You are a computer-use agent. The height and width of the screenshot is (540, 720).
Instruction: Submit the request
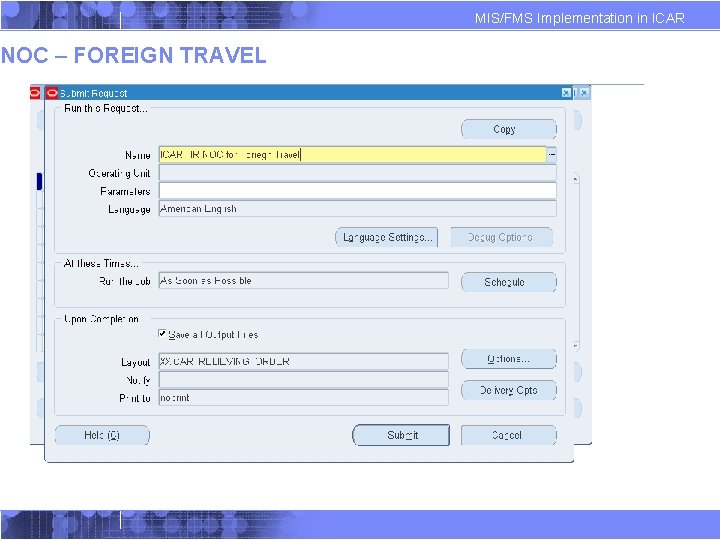pos(401,435)
